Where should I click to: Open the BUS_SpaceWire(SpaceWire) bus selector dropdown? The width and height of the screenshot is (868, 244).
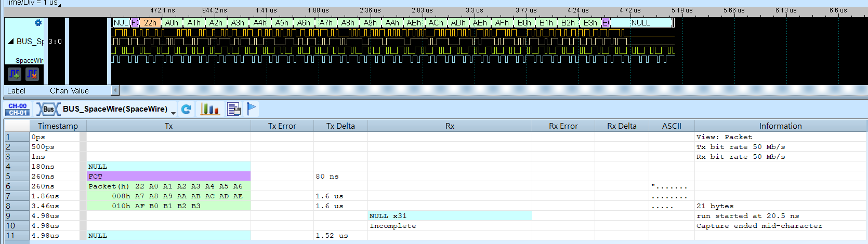(x=173, y=112)
